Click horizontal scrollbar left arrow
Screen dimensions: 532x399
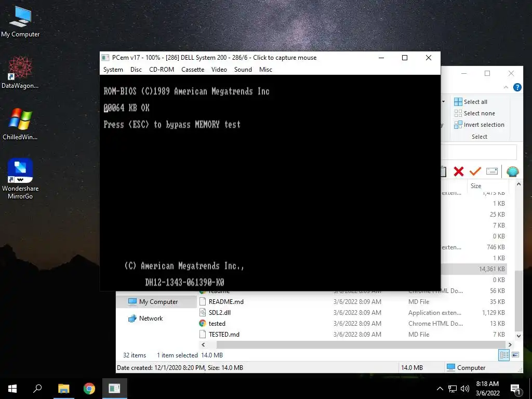203,345
